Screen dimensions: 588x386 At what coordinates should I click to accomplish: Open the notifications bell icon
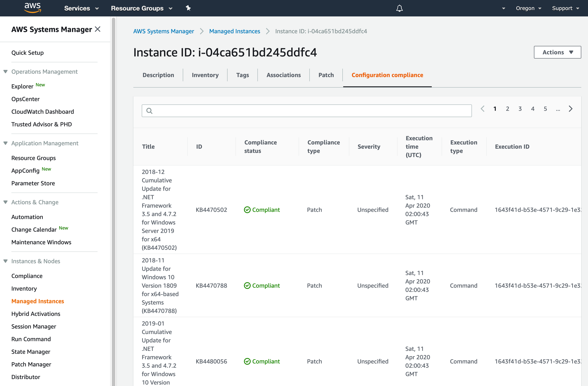pos(400,8)
